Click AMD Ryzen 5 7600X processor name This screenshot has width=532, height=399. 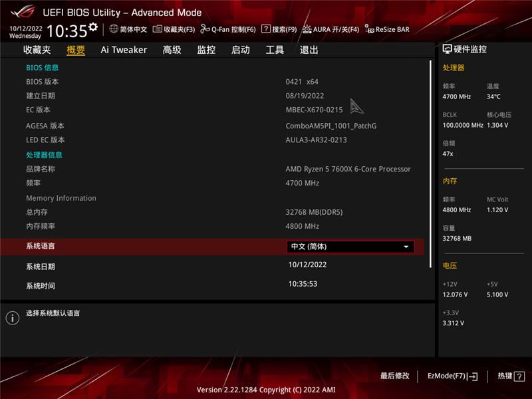[348, 169]
